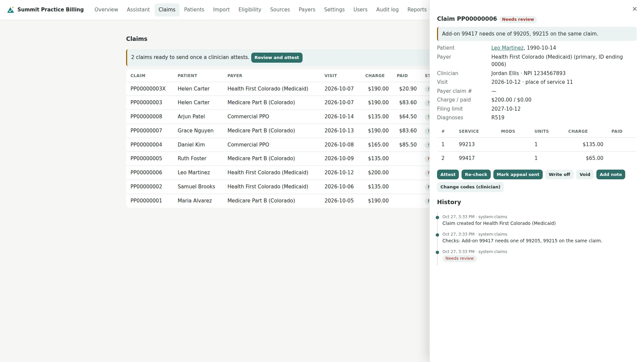Attest claim PP00000006
Viewport: 644px width, 362px height.
448,175
